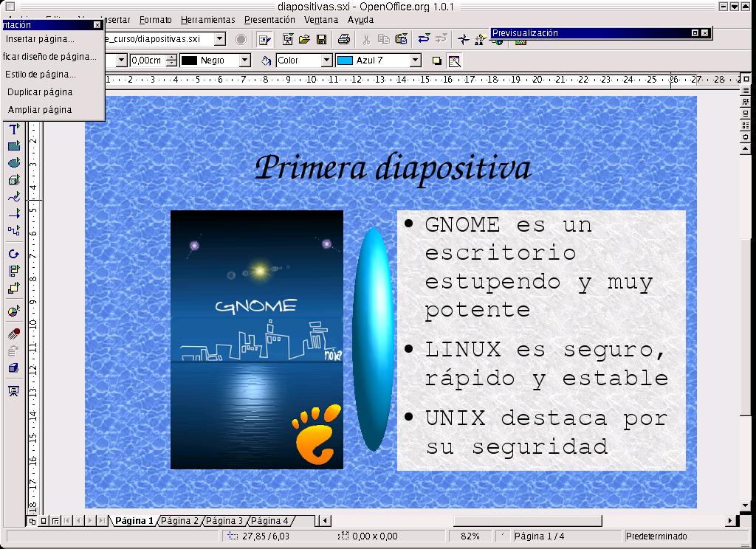The height and width of the screenshot is (549, 756).
Task: Expand the file path URL dropdown
Action: coord(219,39)
